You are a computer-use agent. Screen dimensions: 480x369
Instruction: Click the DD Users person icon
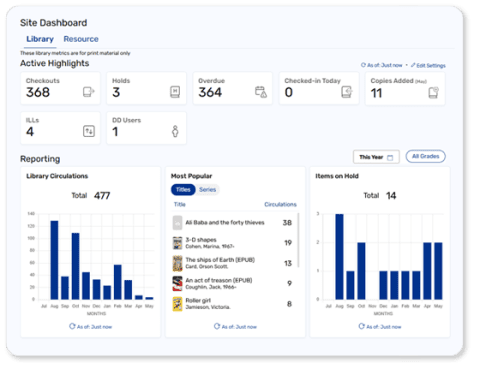(x=175, y=131)
